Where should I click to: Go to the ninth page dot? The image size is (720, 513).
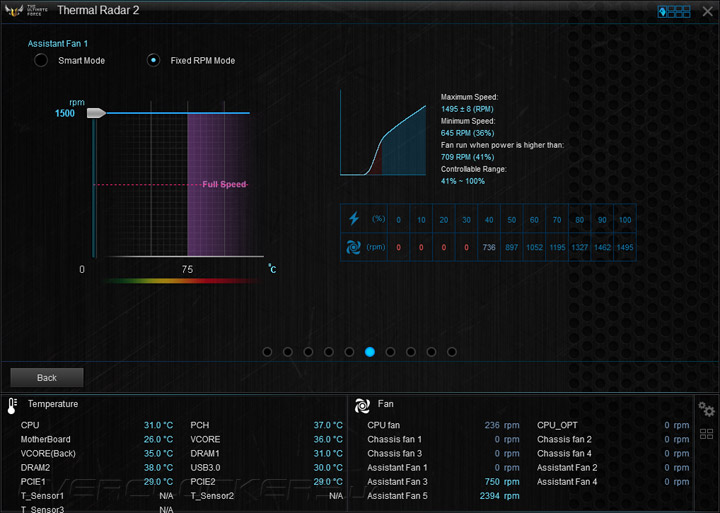[x=431, y=352]
